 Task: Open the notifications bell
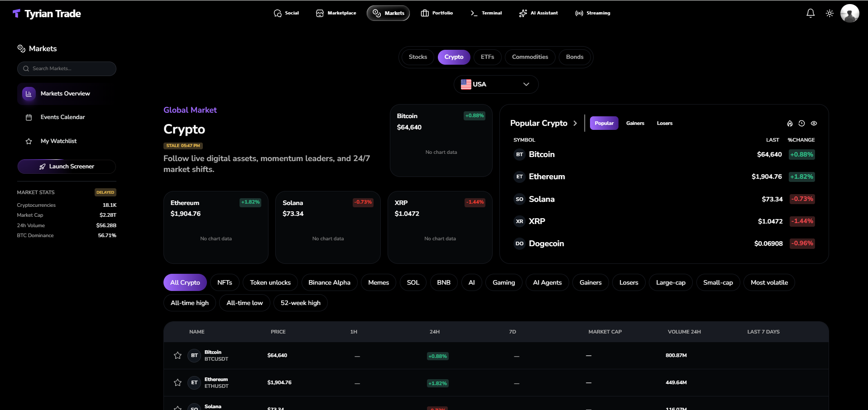pyautogui.click(x=810, y=13)
